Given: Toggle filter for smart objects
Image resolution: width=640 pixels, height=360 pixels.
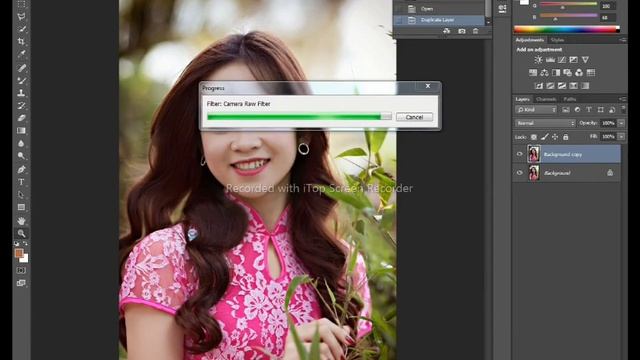Looking at the screenshot, I should click(x=612, y=110).
